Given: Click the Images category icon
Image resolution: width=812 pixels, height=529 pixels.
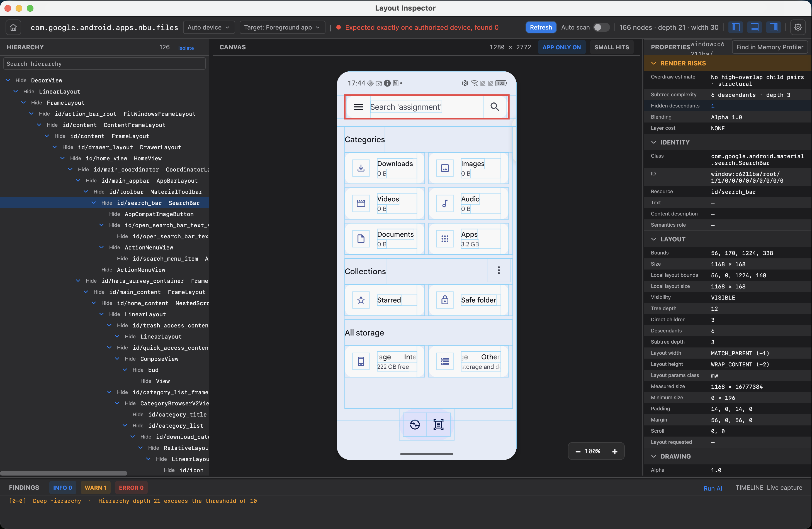Looking at the screenshot, I should (445, 168).
